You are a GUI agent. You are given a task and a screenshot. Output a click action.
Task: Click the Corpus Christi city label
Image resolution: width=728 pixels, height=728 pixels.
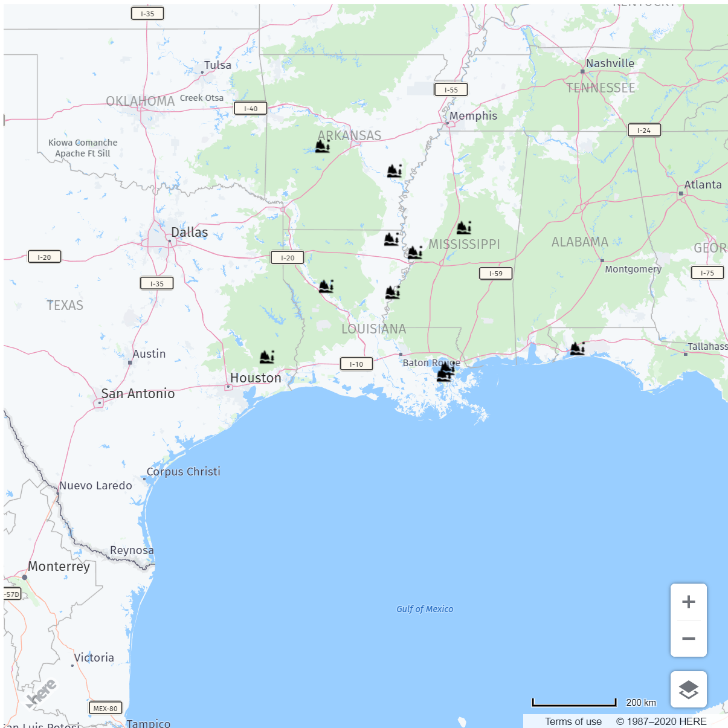click(x=184, y=472)
